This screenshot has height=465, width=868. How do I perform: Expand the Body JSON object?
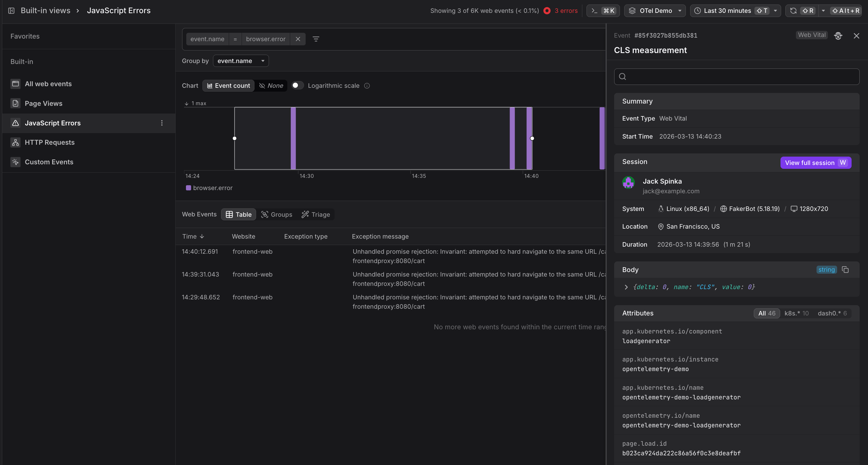(626, 287)
